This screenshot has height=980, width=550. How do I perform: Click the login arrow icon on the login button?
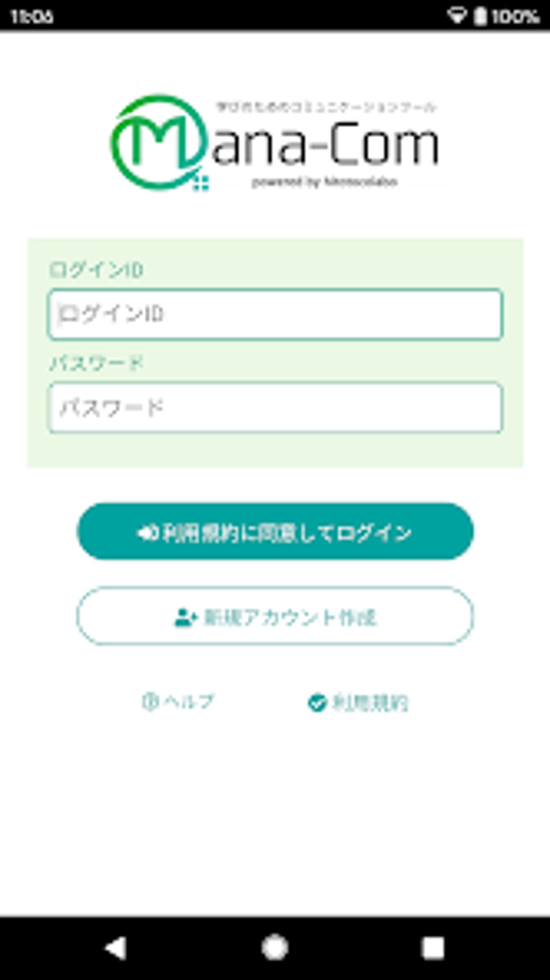pyautogui.click(x=147, y=533)
